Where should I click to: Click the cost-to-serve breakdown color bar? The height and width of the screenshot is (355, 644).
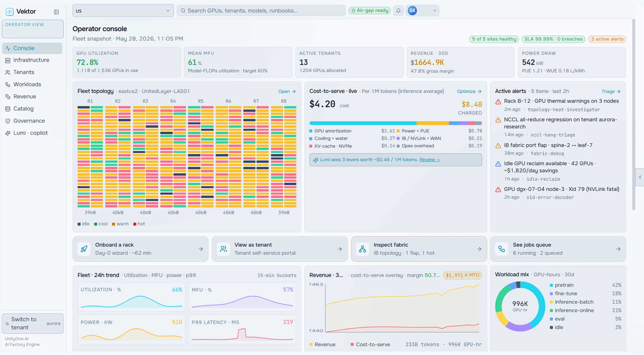tap(396, 123)
